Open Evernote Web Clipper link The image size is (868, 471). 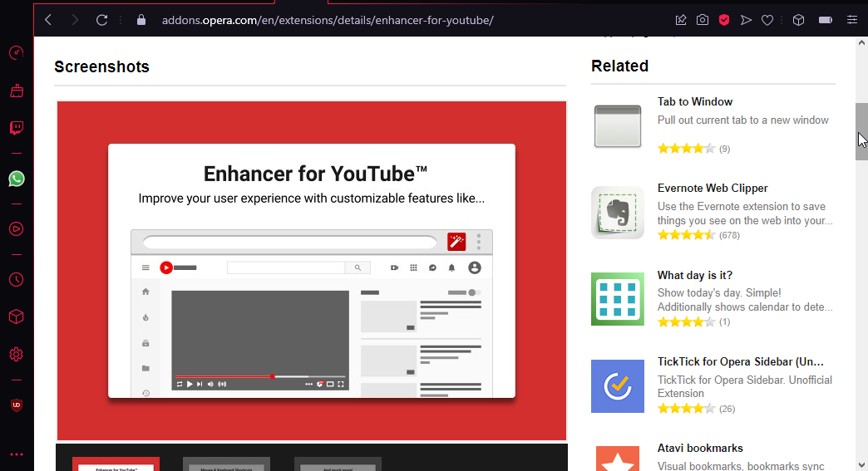point(713,188)
